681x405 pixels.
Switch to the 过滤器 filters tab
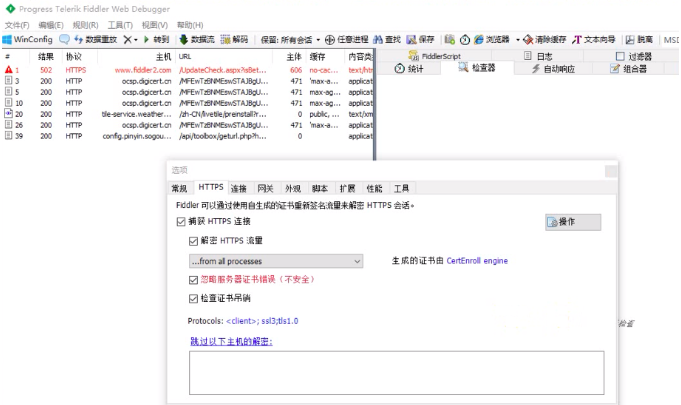(x=634, y=56)
